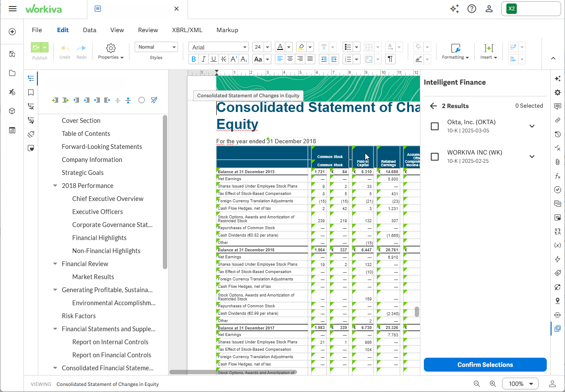This screenshot has width=565, height=392.
Task: Open Table of Contents section
Action: point(86,134)
